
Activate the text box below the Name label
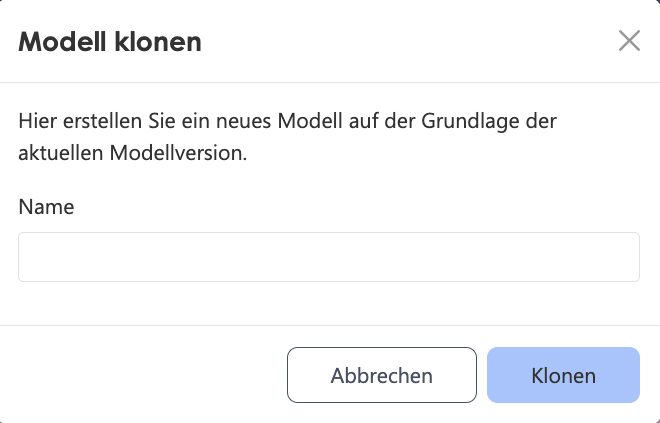point(329,257)
